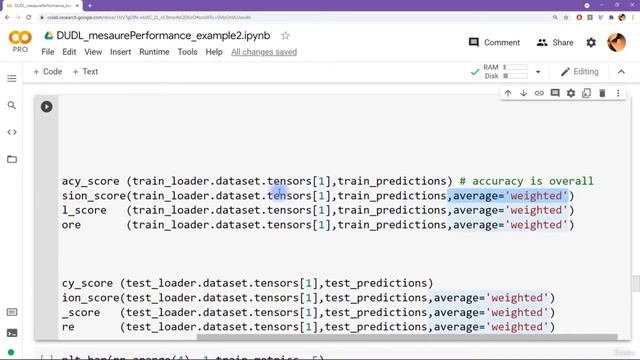Select the DUDL_mesaurePerformance browser tab
The image size is (640, 360).
point(41,6)
